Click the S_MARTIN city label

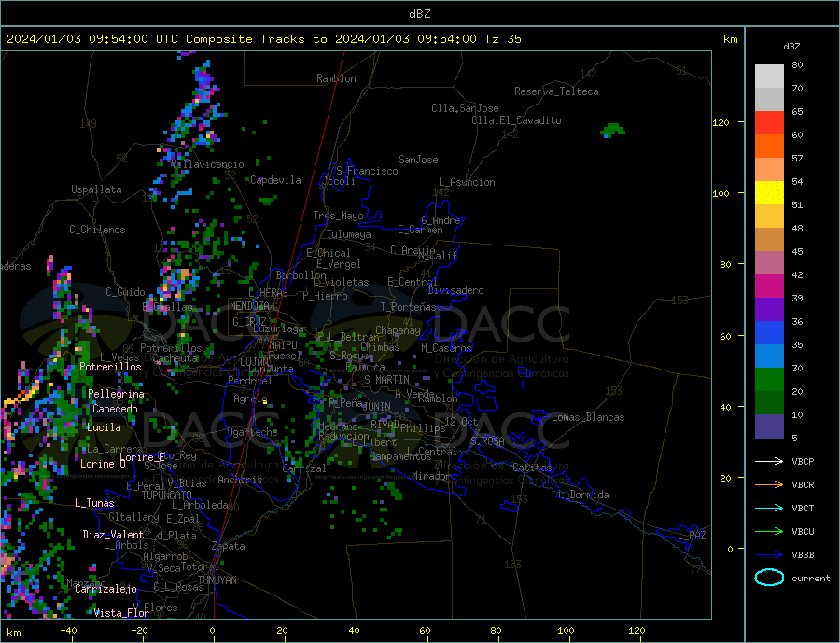(x=386, y=380)
